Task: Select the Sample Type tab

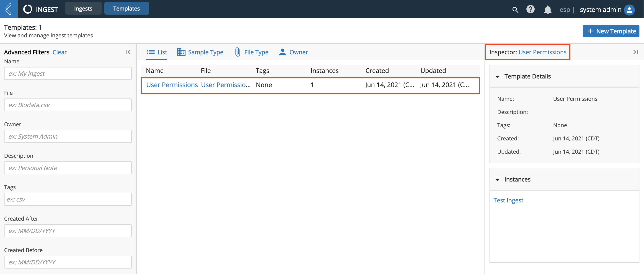Action: (x=200, y=52)
